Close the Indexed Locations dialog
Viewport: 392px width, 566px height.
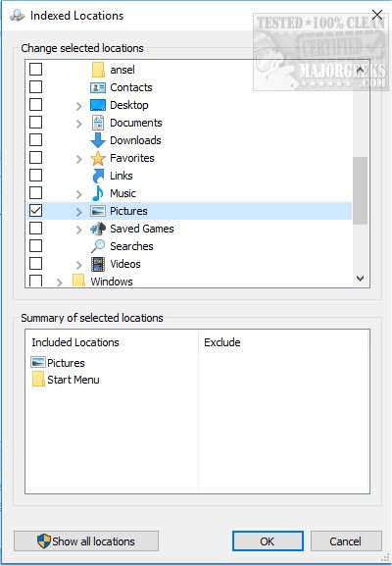coord(377,15)
